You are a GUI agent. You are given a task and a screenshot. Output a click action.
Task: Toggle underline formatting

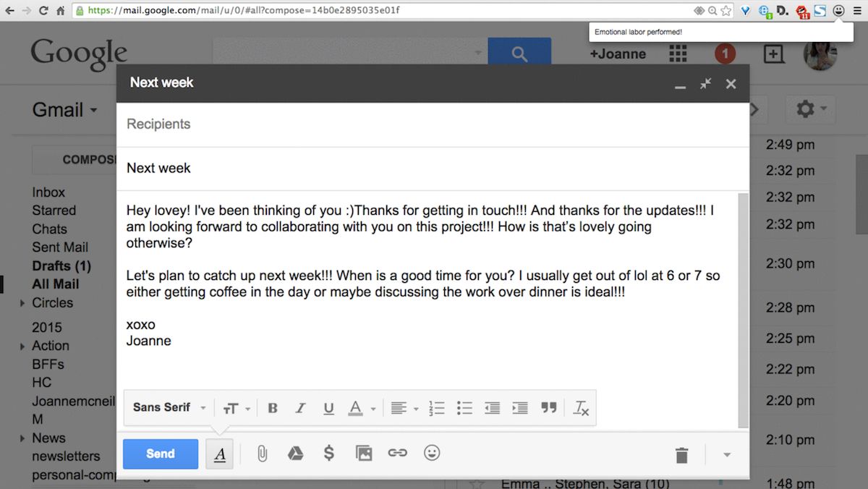click(328, 409)
